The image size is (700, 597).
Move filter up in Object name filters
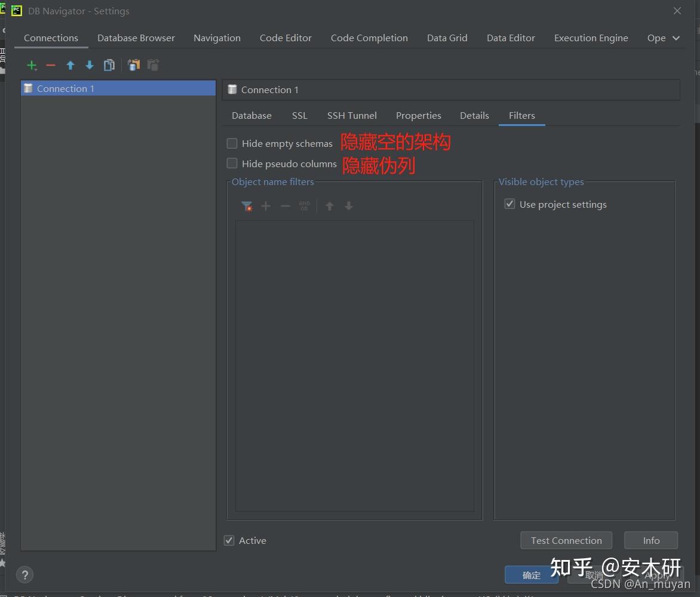(x=330, y=206)
